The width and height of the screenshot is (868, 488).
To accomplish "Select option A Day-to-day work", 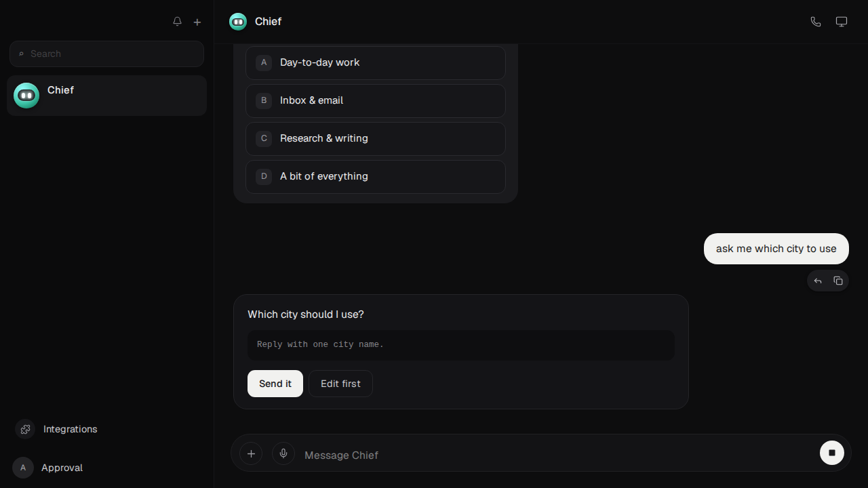I will (x=376, y=62).
